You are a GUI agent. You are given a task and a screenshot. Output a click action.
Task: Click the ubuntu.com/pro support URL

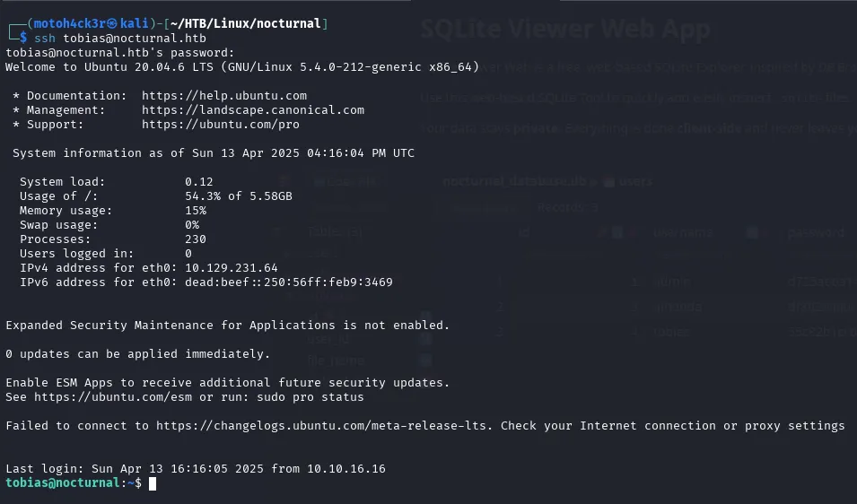coord(220,124)
